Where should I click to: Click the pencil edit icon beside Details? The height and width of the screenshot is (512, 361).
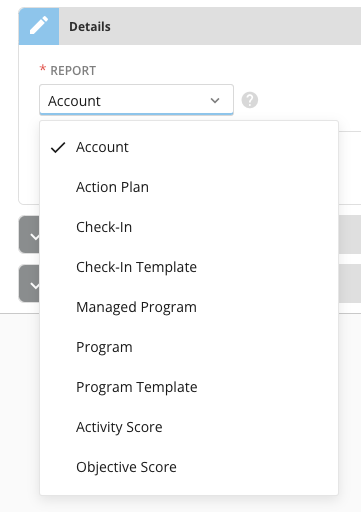[x=39, y=26]
